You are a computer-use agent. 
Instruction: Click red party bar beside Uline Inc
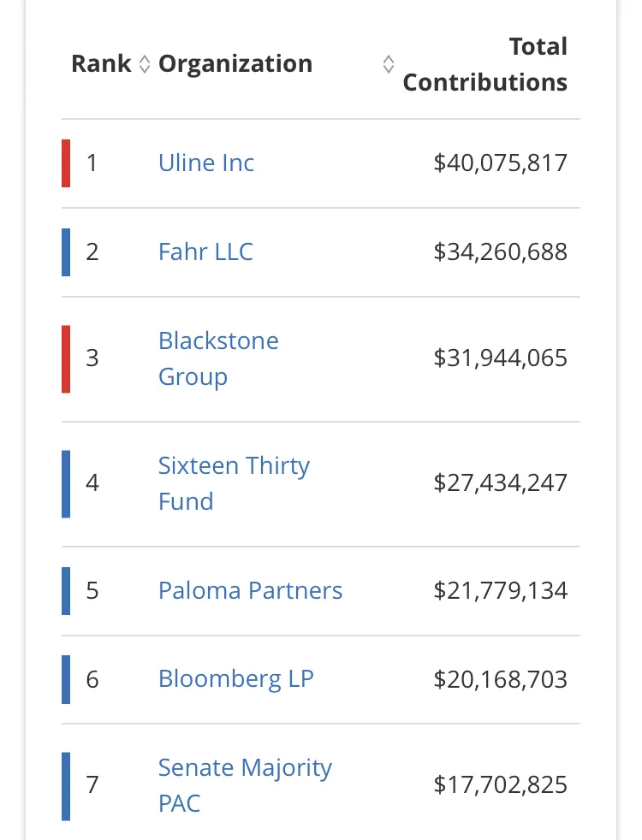click(x=66, y=163)
